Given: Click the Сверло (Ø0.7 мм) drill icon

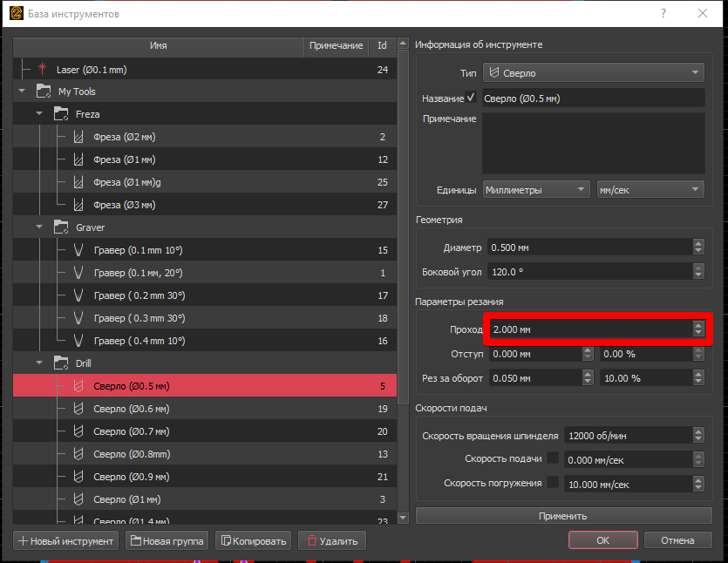Looking at the screenshot, I should click(x=78, y=431).
